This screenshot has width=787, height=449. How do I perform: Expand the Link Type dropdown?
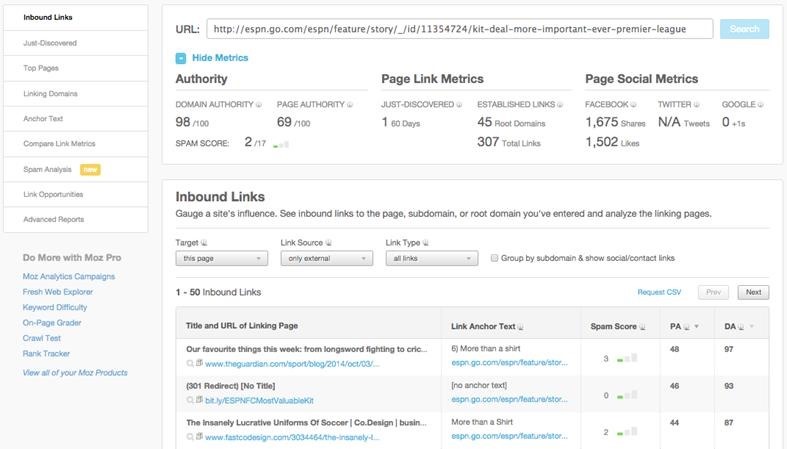[x=431, y=258]
